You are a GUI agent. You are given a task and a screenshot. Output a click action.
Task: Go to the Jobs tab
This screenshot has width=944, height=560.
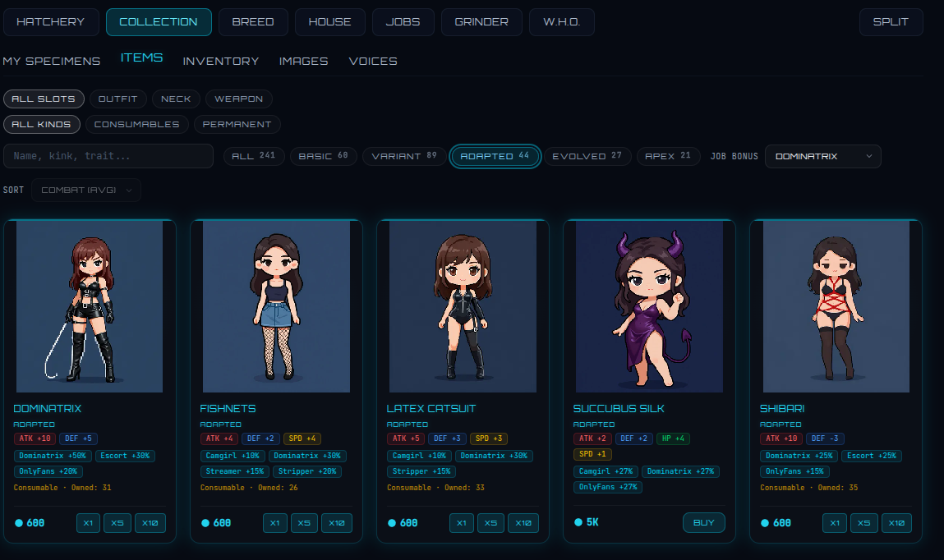403,22
